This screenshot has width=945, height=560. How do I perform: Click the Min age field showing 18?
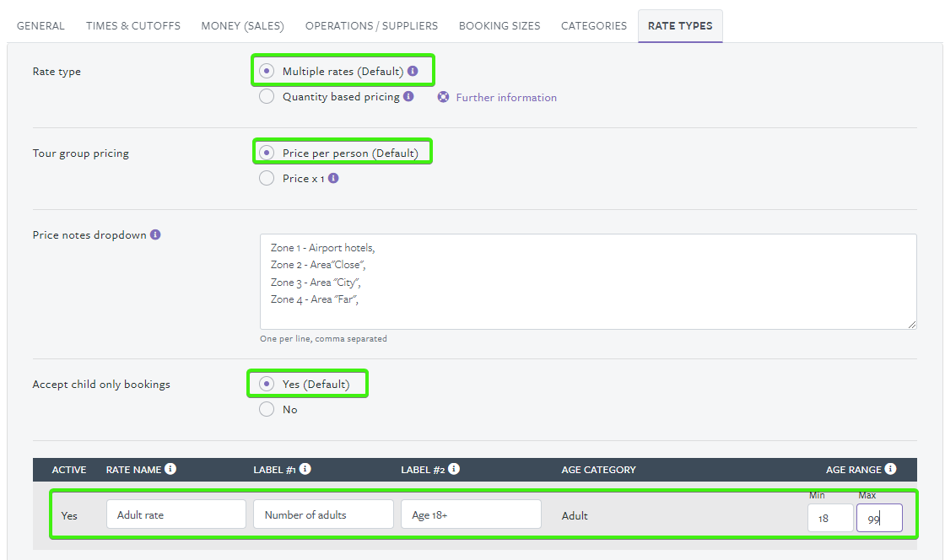pos(830,518)
